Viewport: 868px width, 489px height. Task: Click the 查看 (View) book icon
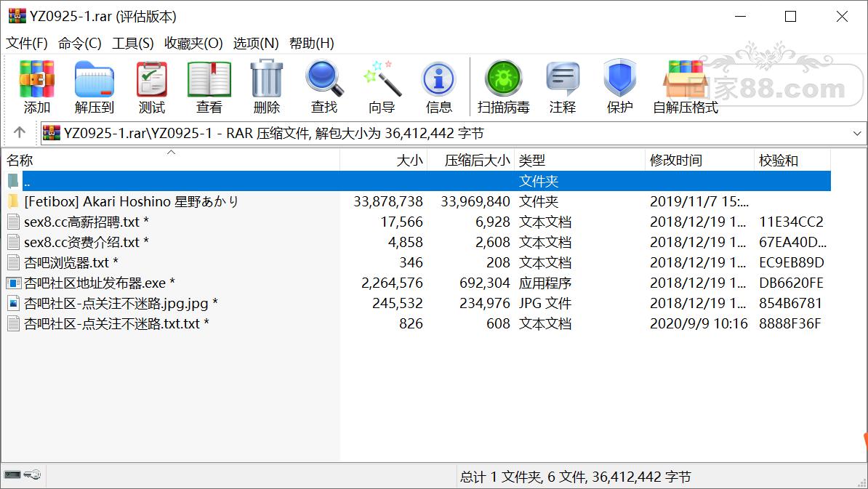[x=209, y=79]
